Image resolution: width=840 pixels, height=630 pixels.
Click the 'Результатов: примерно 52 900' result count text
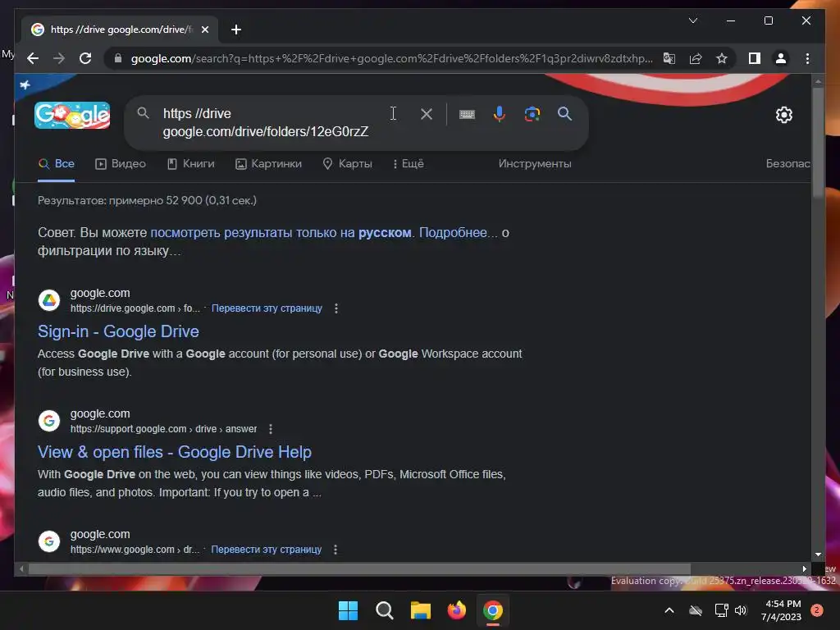(148, 200)
